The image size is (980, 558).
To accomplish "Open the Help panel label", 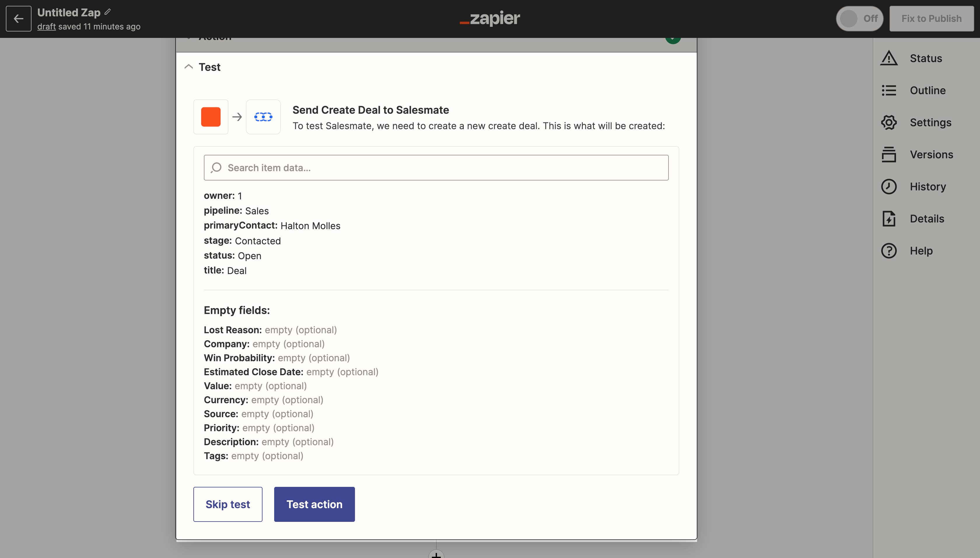I will pos(921,251).
